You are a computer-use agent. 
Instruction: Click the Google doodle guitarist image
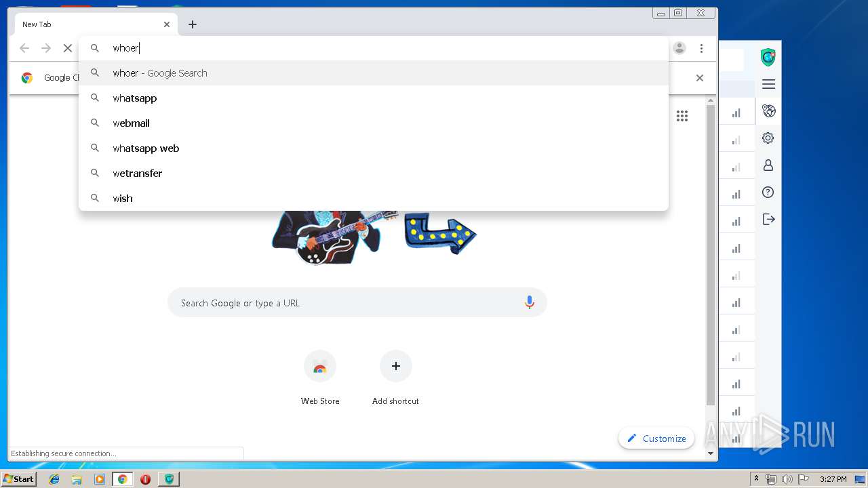336,237
